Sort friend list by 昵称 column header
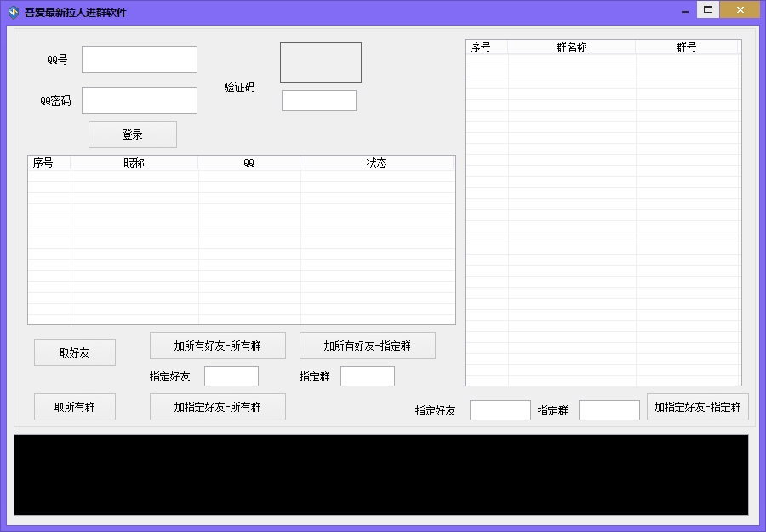 [x=134, y=163]
